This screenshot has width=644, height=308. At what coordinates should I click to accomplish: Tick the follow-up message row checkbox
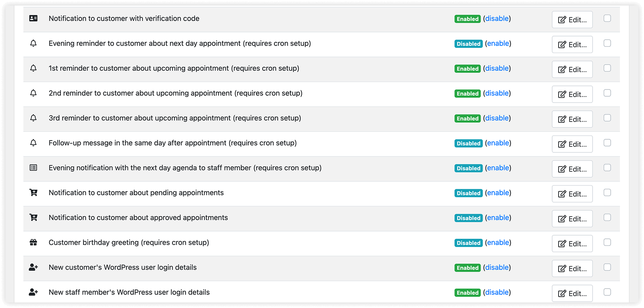(607, 143)
